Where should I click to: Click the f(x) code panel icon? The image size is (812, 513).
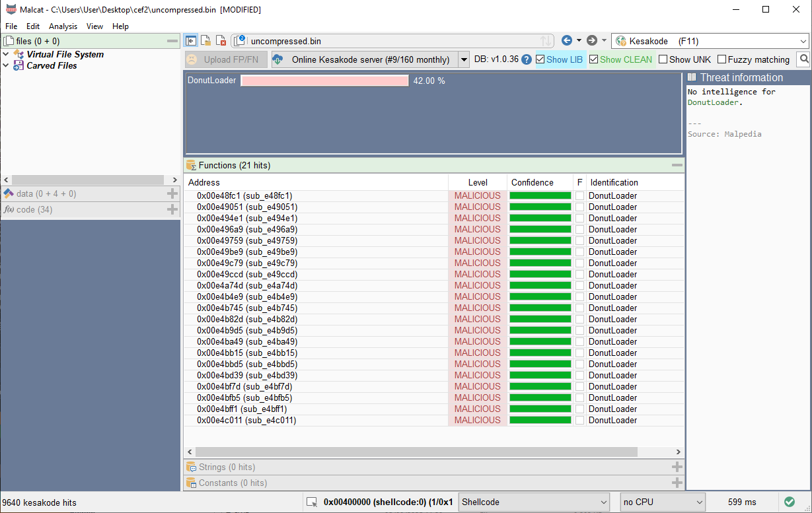click(x=9, y=209)
